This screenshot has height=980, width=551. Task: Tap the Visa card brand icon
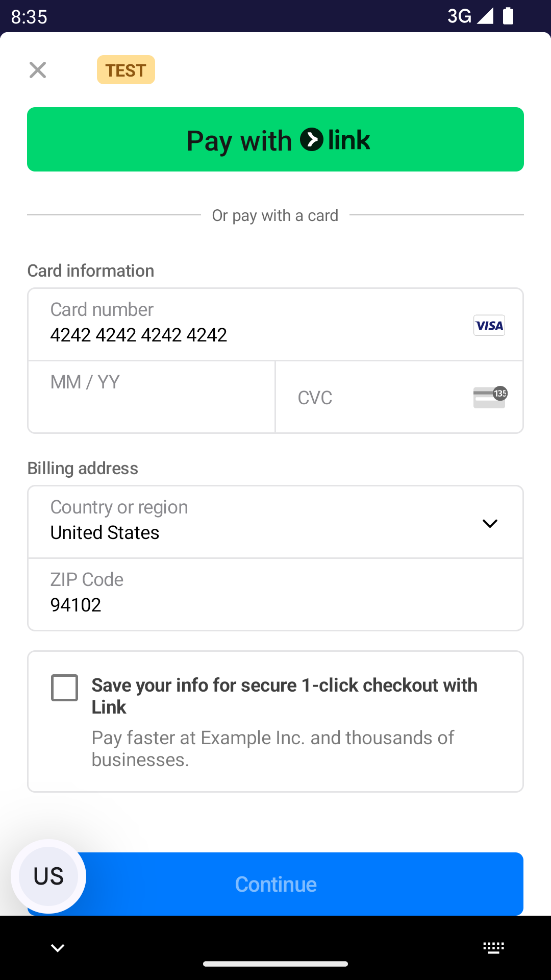point(489,325)
